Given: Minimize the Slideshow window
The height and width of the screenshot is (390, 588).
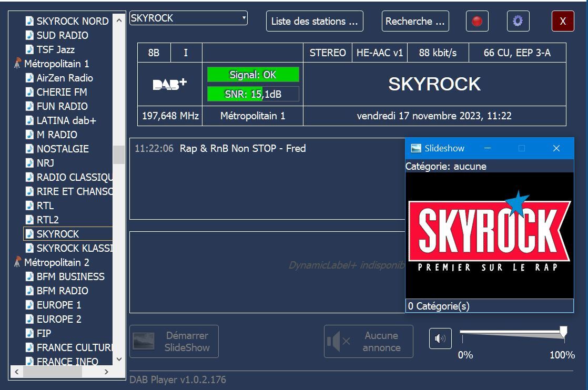Looking at the screenshot, I should [x=488, y=148].
